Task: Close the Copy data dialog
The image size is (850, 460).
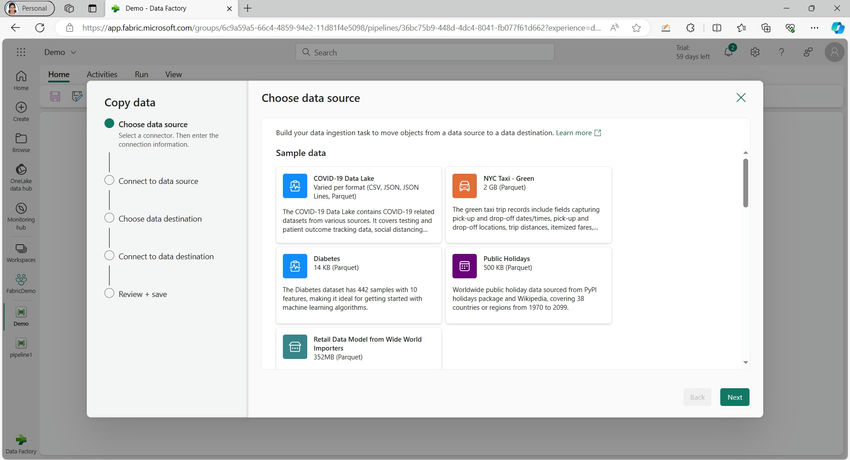Action: pyautogui.click(x=740, y=98)
